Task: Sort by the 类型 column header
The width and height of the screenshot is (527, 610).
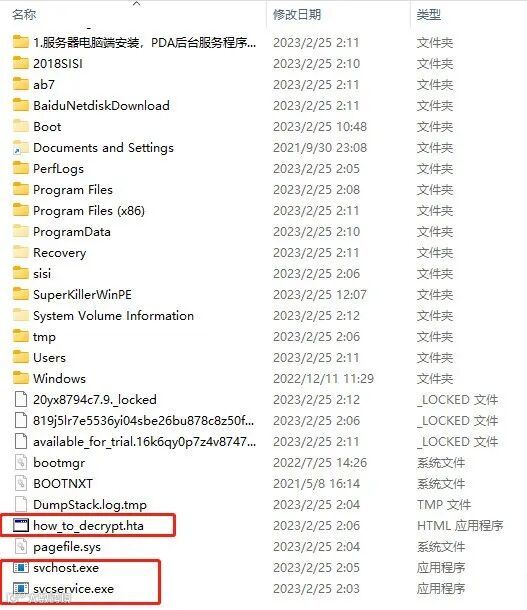Action: [429, 15]
